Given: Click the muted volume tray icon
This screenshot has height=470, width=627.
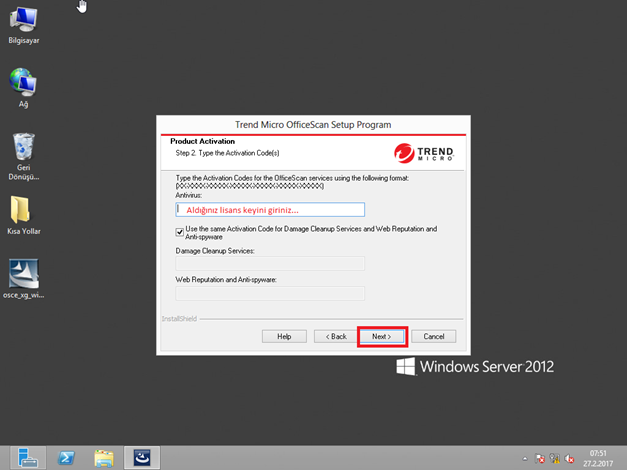Looking at the screenshot, I should coord(569,458).
